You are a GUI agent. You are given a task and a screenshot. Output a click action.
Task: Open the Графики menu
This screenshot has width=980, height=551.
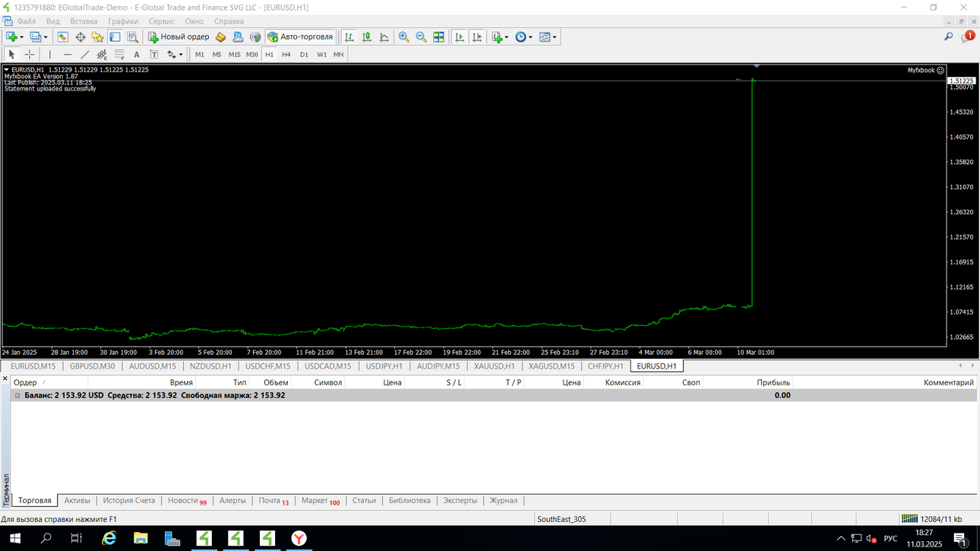click(x=123, y=21)
